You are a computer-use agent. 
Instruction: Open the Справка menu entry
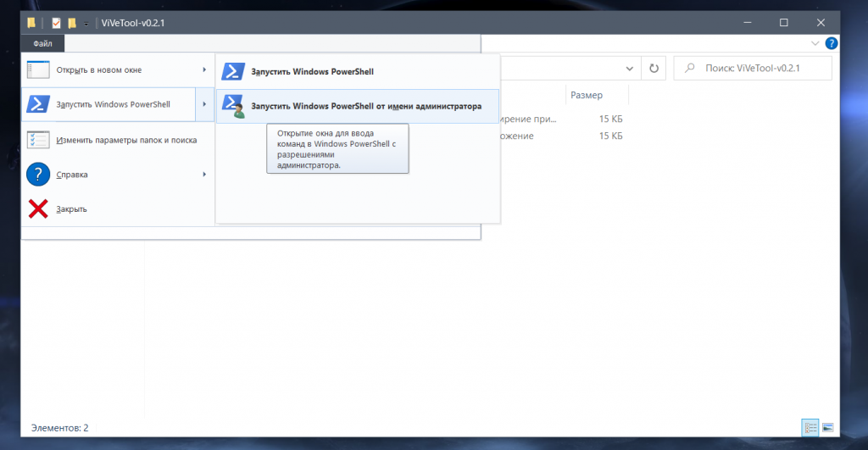pos(118,175)
